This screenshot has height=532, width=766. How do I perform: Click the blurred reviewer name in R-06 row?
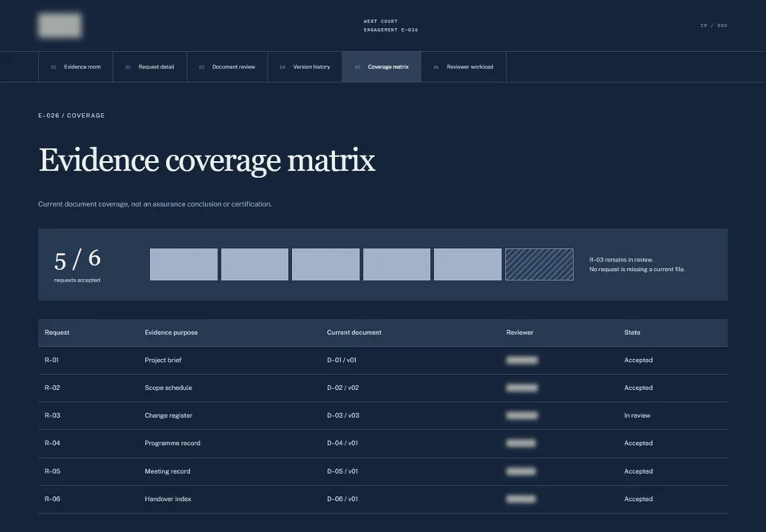click(521, 499)
